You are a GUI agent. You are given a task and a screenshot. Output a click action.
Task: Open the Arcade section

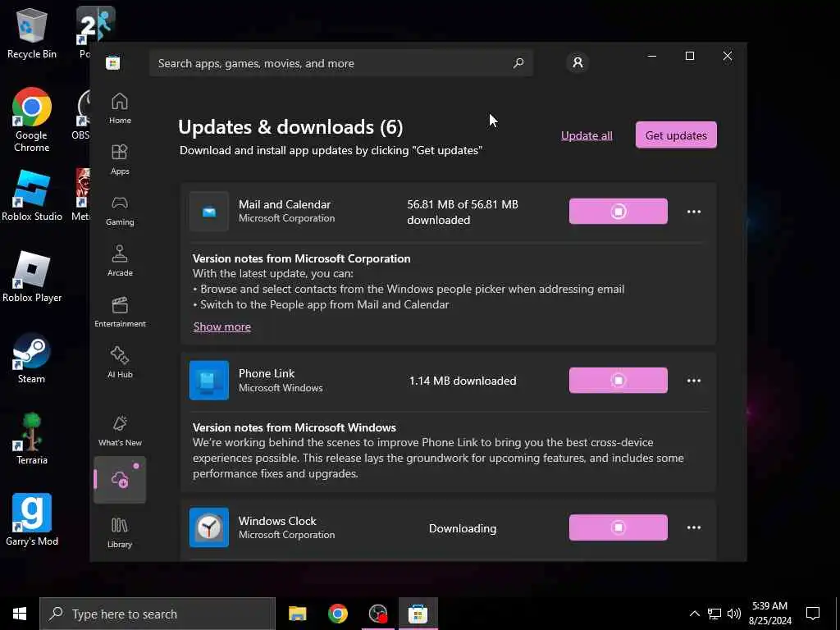[x=120, y=261]
